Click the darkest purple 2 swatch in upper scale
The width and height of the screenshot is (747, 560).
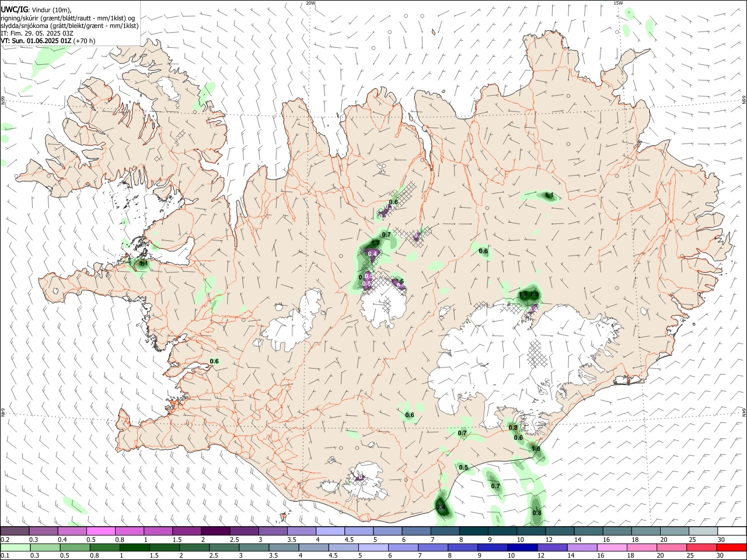coord(215,531)
